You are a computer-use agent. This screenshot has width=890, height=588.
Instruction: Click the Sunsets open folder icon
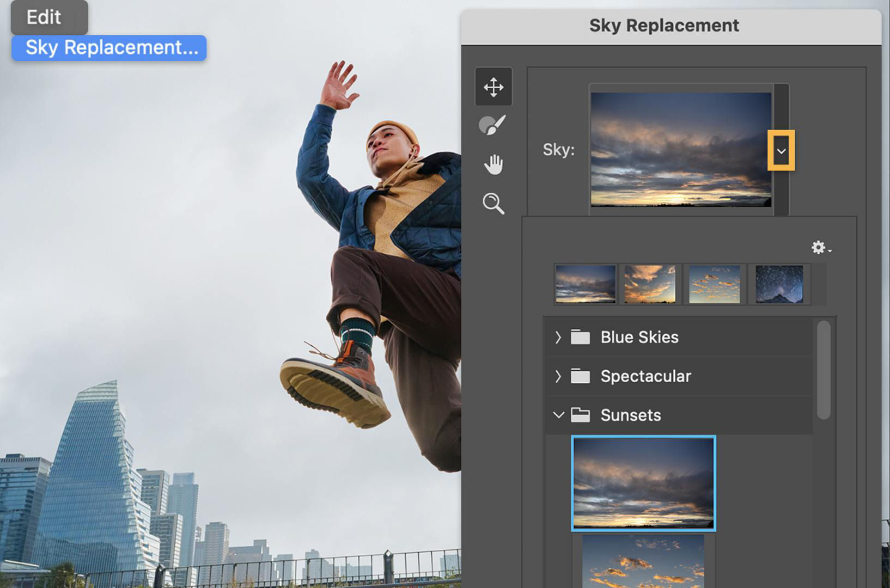[581, 415]
